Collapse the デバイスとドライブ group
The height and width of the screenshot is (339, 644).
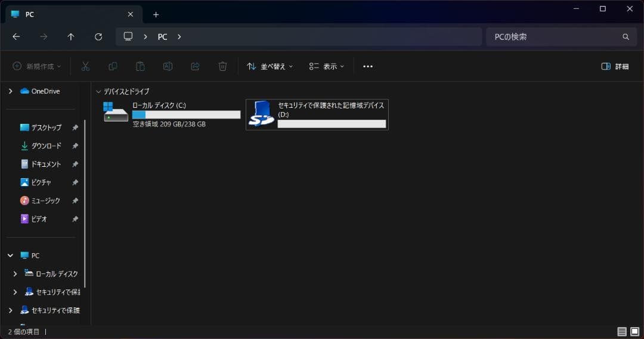98,92
